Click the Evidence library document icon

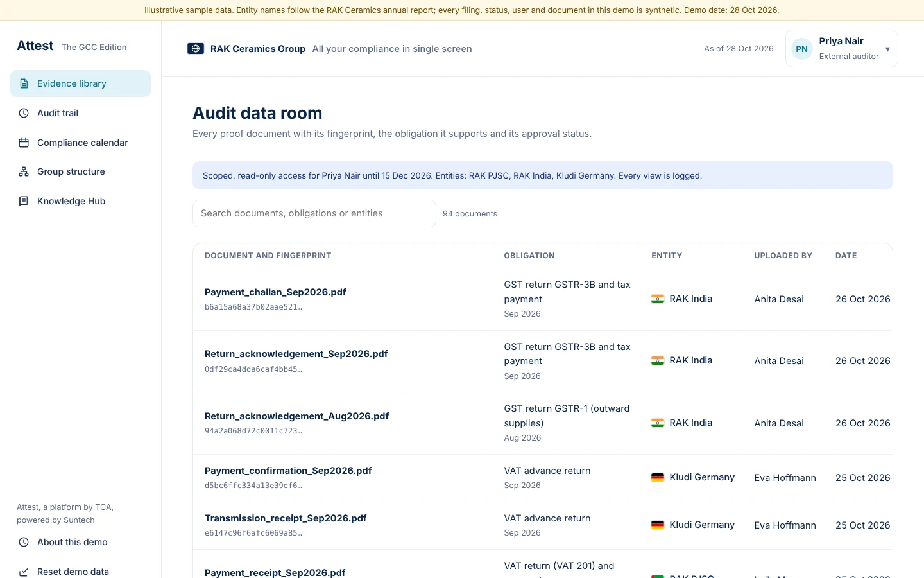24,83
